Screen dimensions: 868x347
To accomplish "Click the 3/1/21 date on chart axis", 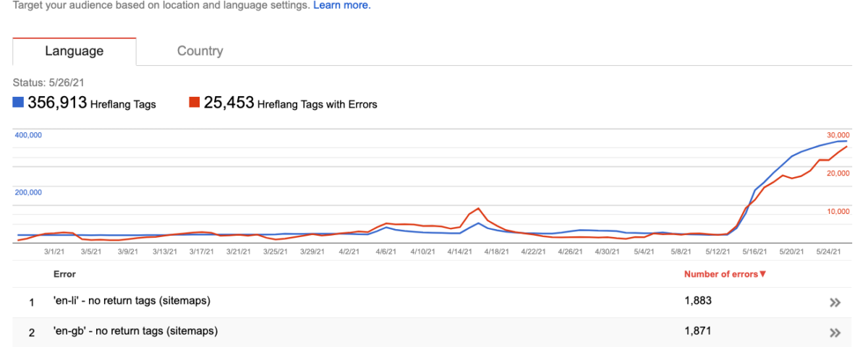I will tap(54, 252).
